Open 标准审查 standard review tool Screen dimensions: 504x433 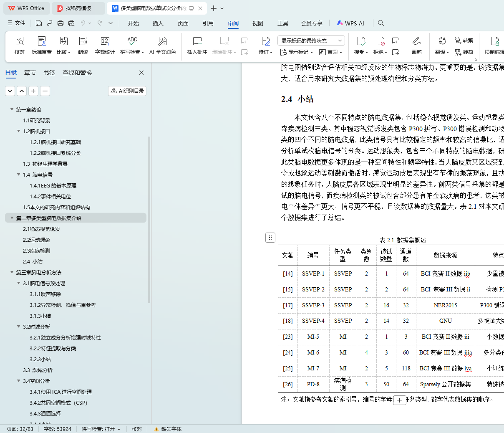click(x=42, y=46)
